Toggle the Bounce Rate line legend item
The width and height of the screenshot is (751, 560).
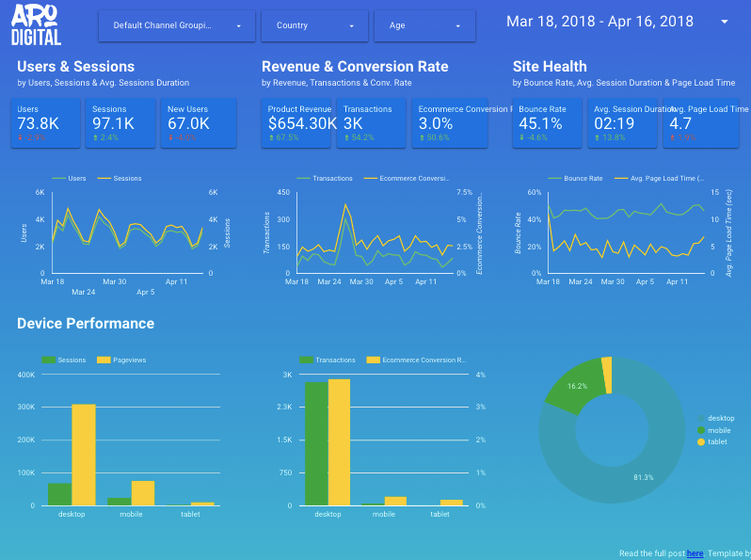coord(575,178)
